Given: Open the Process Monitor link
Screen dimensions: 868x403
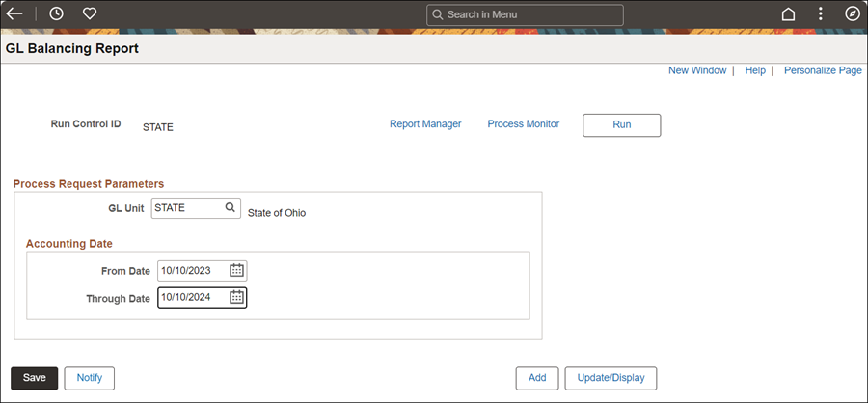Looking at the screenshot, I should coord(523,124).
